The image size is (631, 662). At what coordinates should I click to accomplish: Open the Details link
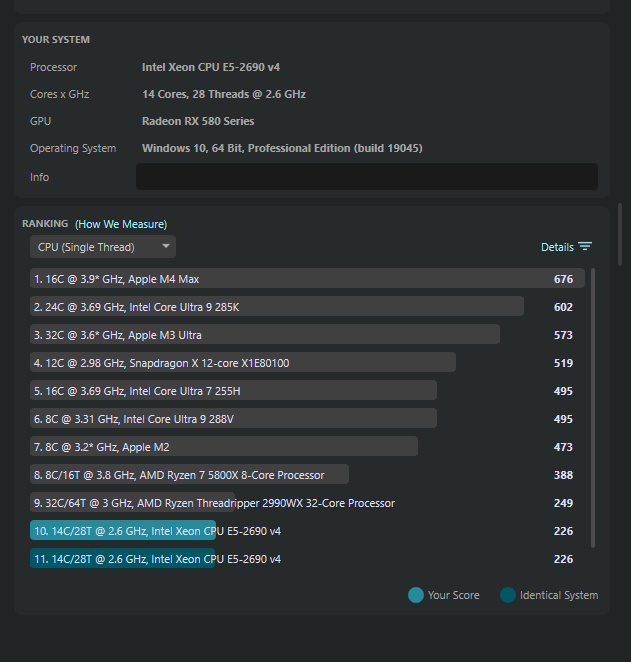(x=557, y=247)
